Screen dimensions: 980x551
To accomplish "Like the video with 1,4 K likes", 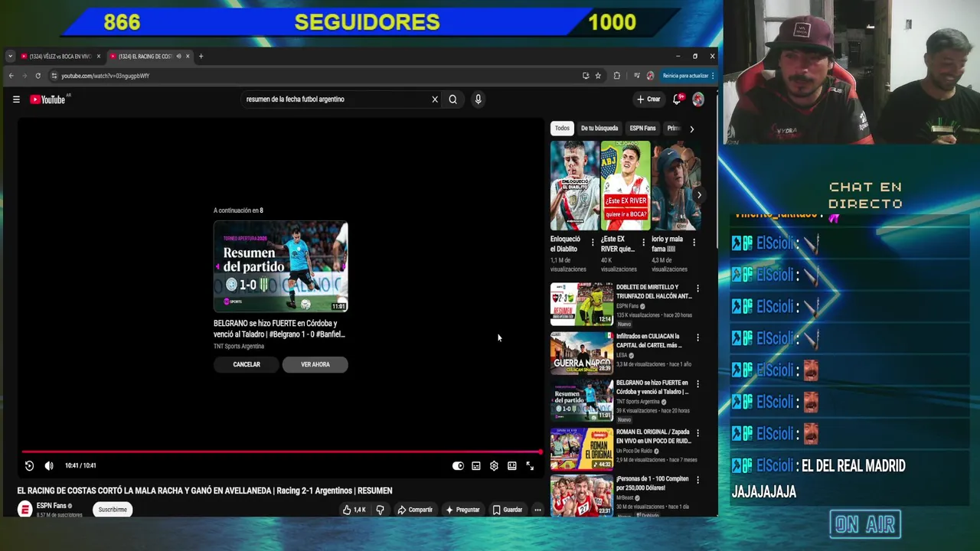I will [354, 510].
